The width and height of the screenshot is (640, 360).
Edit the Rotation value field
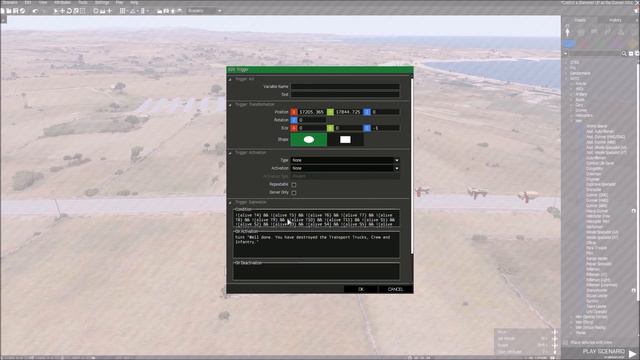(311, 120)
